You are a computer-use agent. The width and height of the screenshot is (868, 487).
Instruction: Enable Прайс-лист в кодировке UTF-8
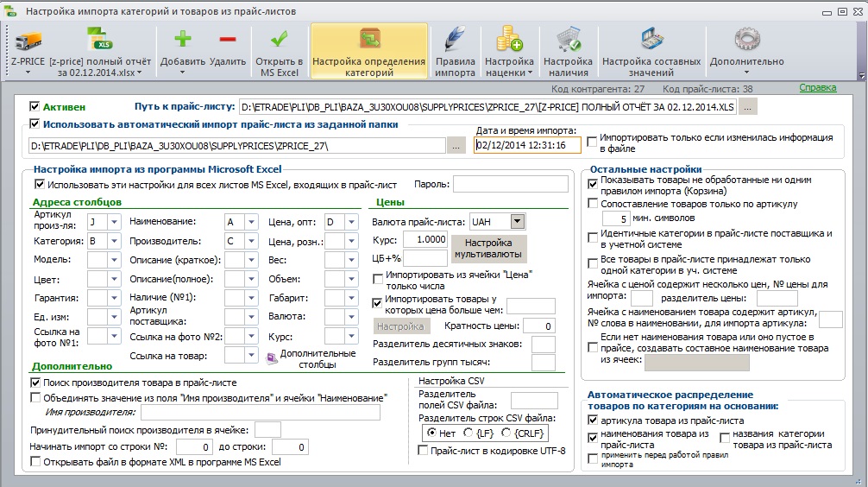(x=423, y=451)
